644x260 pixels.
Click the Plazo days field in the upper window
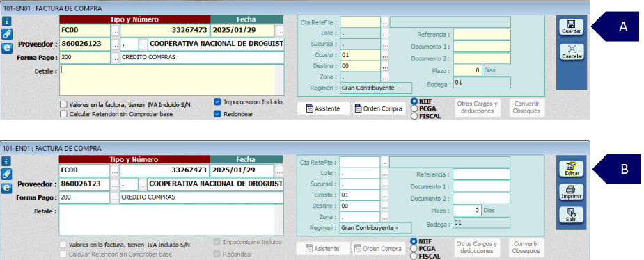click(x=467, y=70)
